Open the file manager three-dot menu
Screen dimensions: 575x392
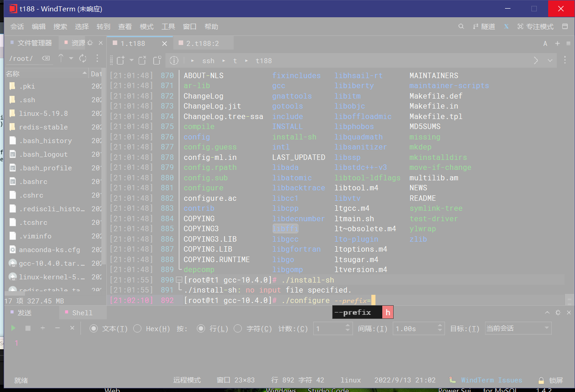97,58
